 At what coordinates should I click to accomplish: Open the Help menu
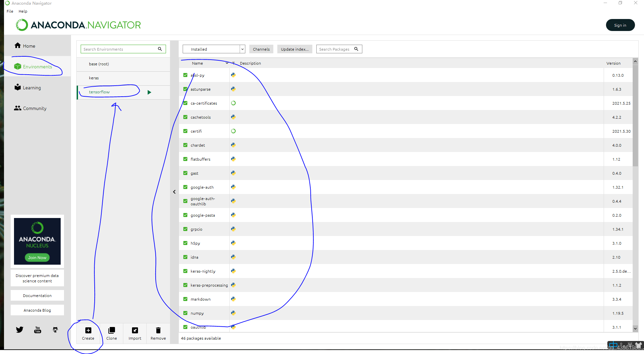(23, 11)
